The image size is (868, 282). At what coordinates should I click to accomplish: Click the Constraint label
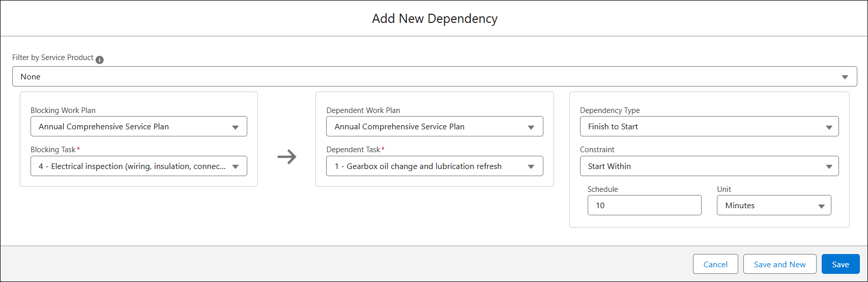click(597, 150)
